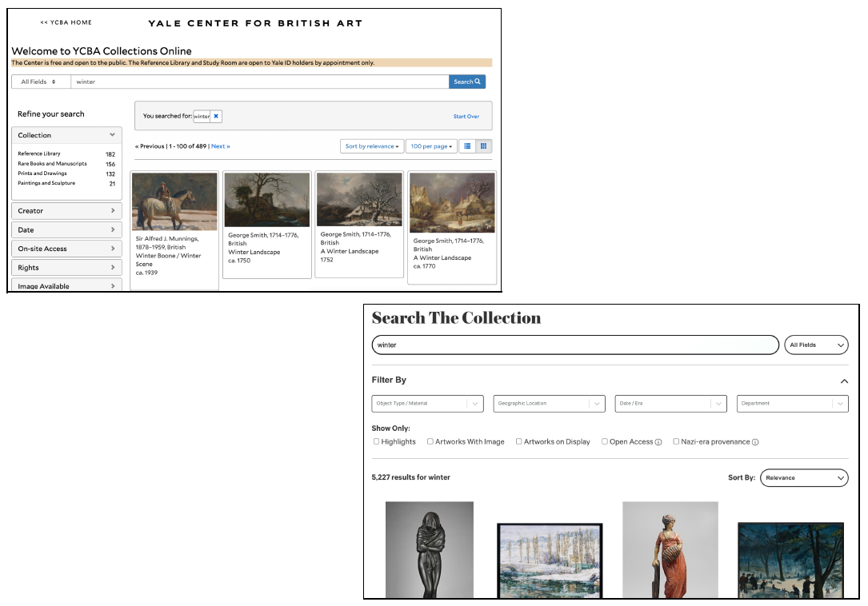Expand the Date facet
The image size is (868, 606).
pos(66,230)
